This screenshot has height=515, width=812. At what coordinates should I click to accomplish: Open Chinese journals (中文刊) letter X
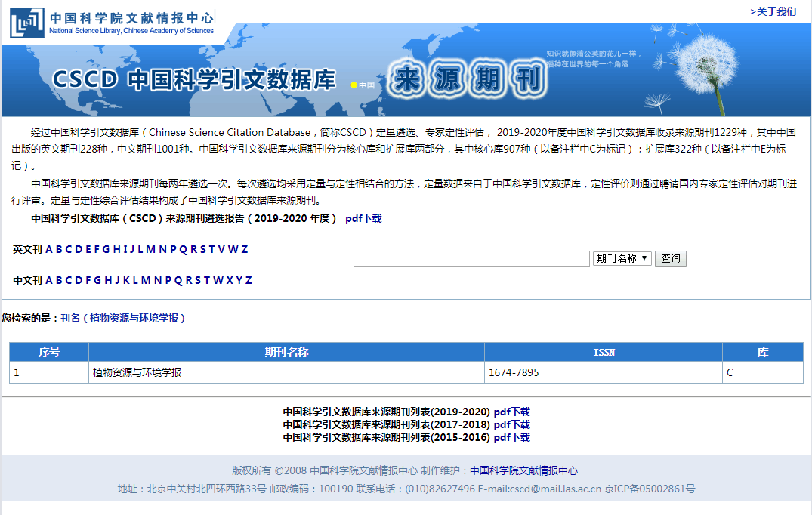pyautogui.click(x=230, y=281)
